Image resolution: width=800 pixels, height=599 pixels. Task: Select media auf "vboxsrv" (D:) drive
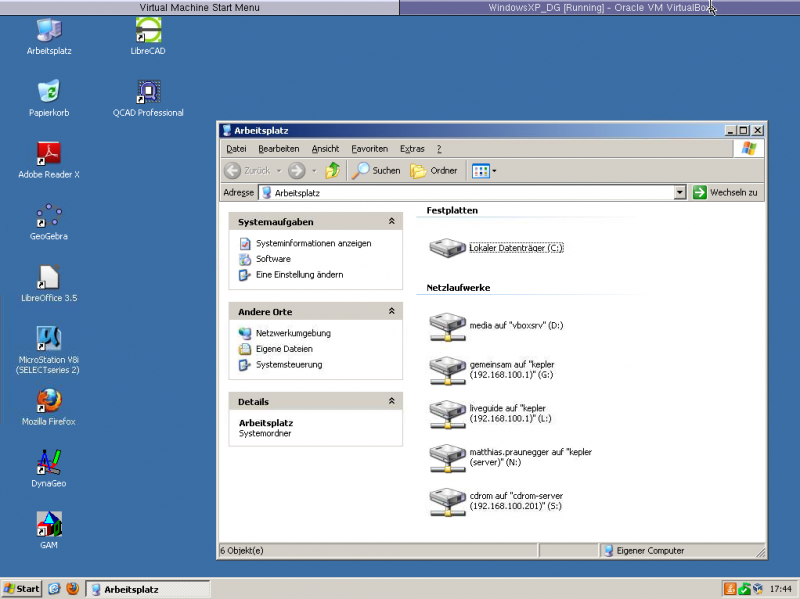[496, 327]
